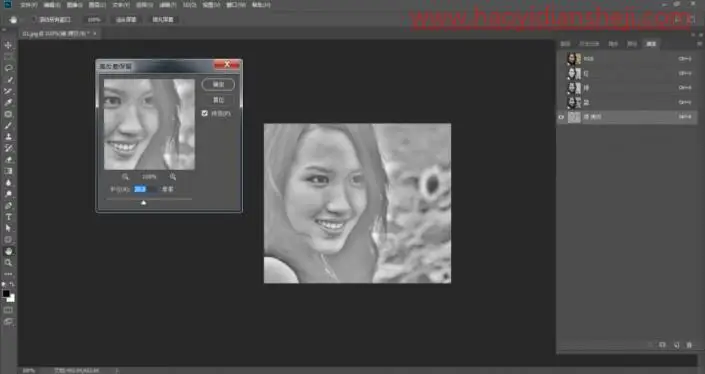Swap foreground and background colors
705x374 pixels.
coord(12,285)
